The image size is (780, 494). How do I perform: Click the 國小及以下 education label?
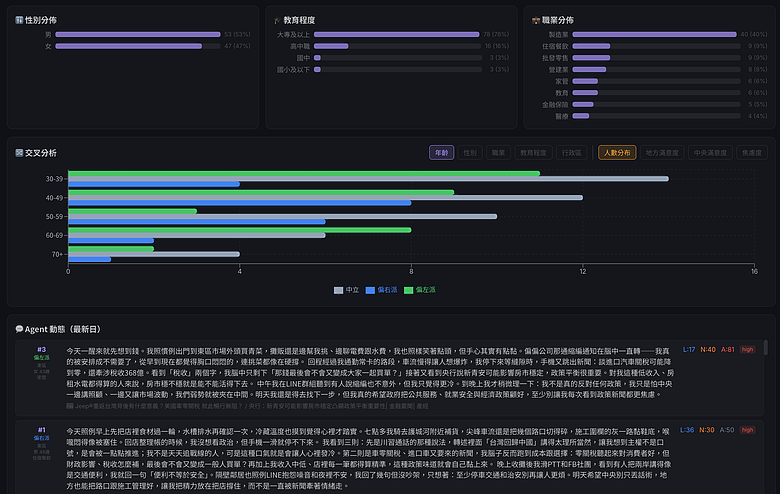coord(293,70)
